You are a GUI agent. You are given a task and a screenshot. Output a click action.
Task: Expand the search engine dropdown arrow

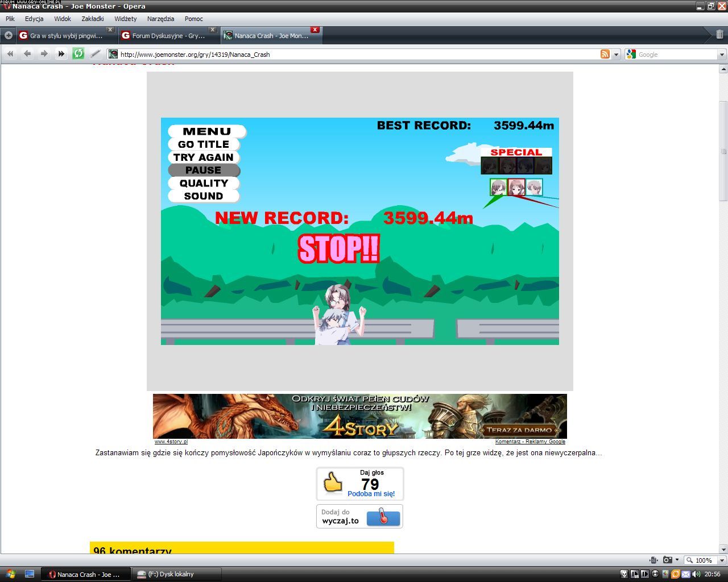coord(722,55)
